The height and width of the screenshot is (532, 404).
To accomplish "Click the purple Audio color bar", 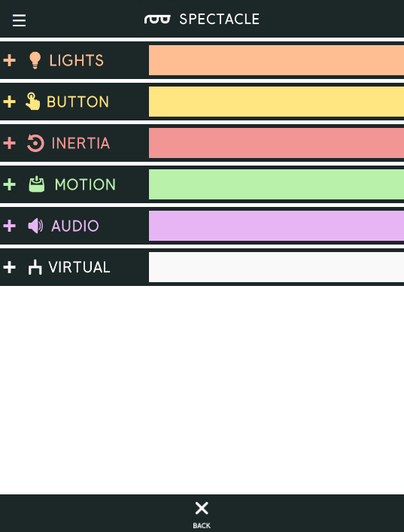I will (x=276, y=226).
